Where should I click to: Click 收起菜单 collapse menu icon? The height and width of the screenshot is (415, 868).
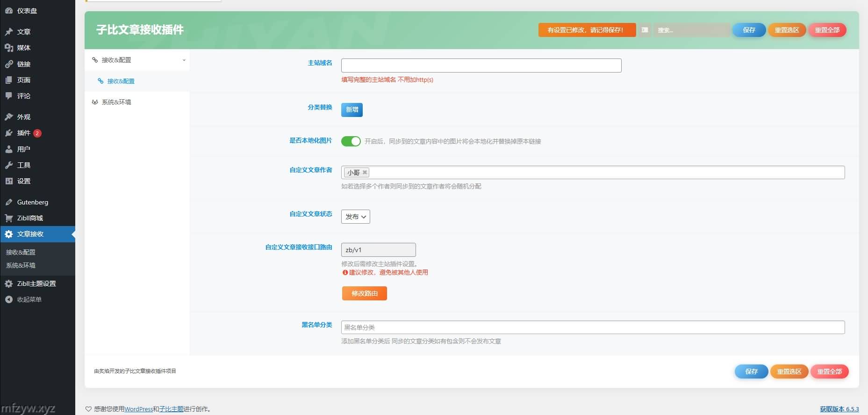[9, 299]
